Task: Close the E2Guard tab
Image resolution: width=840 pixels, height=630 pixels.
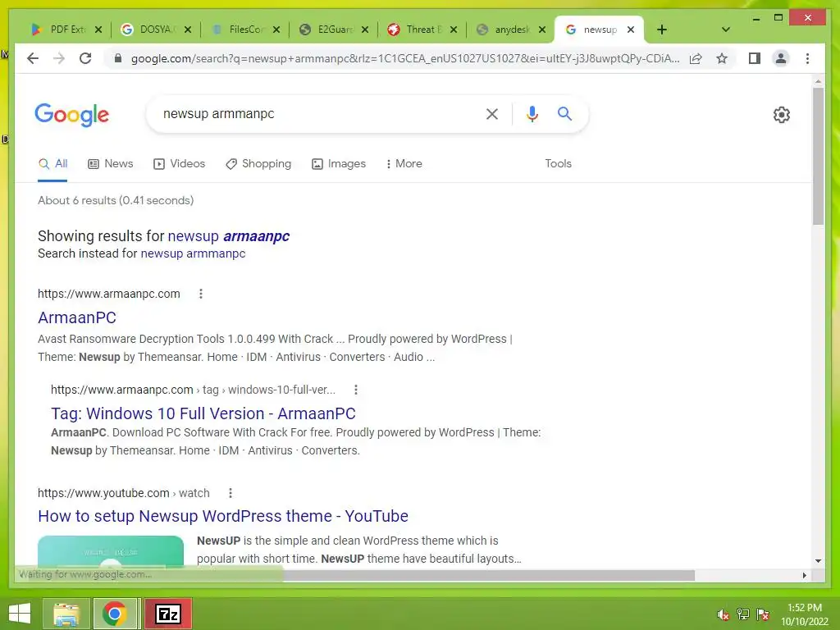Action: click(x=365, y=30)
